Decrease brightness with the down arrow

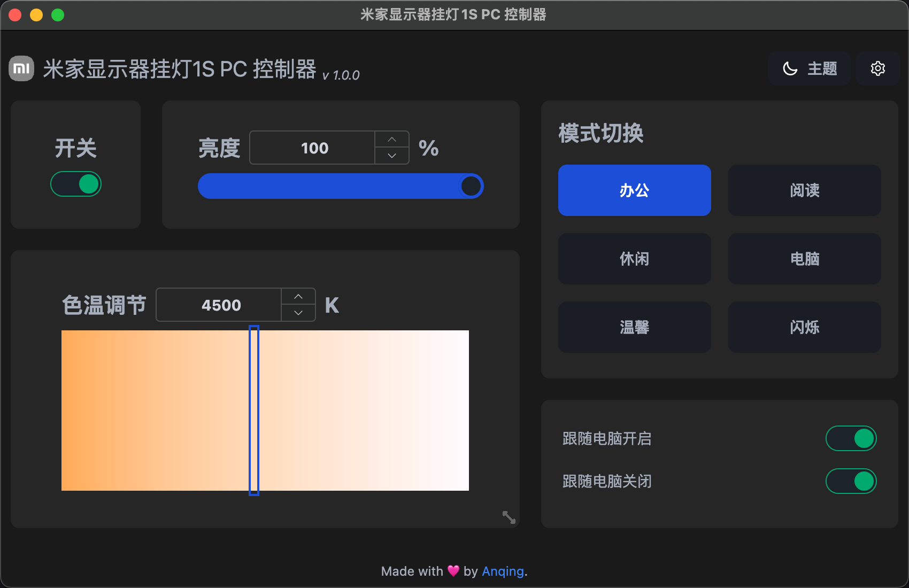pyautogui.click(x=392, y=156)
